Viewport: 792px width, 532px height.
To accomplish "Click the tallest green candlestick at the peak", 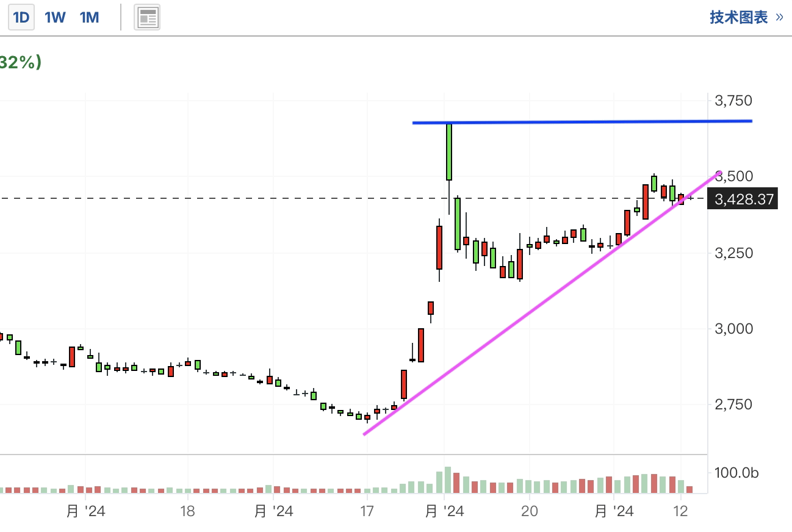I will point(449,152).
